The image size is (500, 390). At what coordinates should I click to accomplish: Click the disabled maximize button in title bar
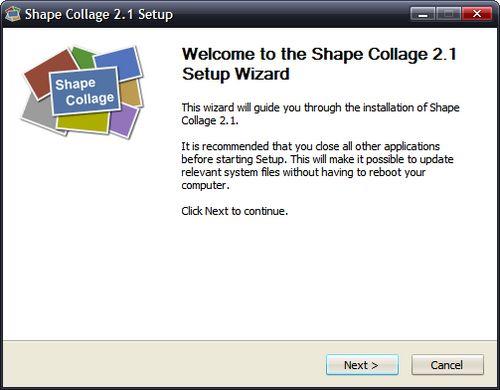(449, 14)
